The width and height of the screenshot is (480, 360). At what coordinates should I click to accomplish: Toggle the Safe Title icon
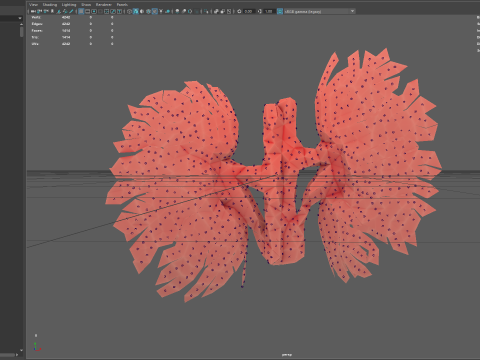[x=119, y=11]
